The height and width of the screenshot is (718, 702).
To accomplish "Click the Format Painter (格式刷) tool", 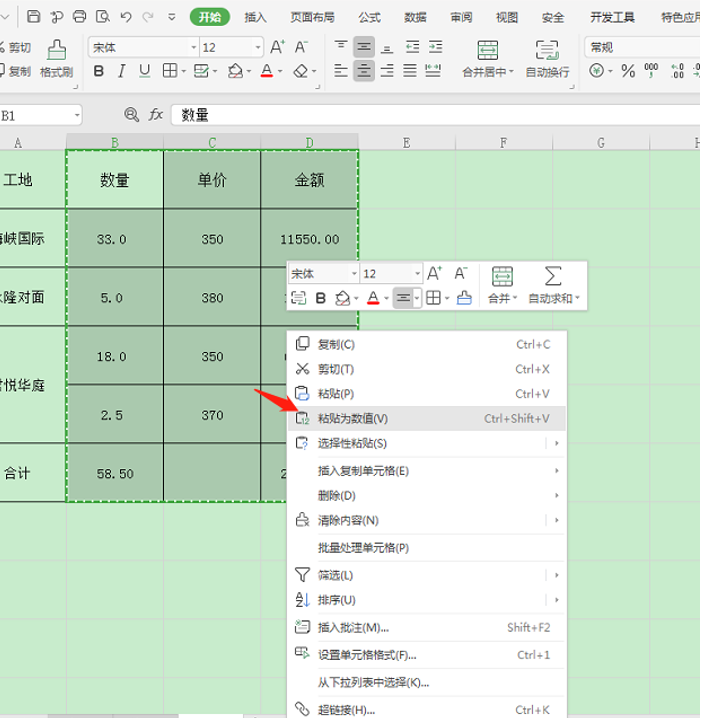I will (x=56, y=59).
